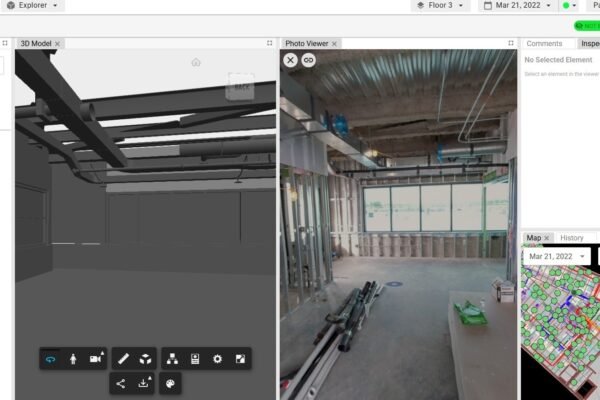Click the link views chain icon
The image size is (600, 400).
[308, 60]
